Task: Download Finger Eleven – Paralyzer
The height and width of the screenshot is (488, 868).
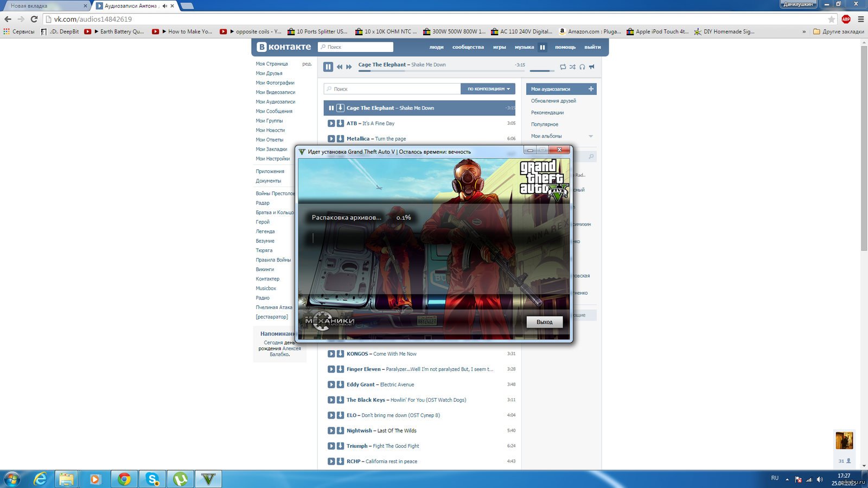Action: [x=340, y=369]
